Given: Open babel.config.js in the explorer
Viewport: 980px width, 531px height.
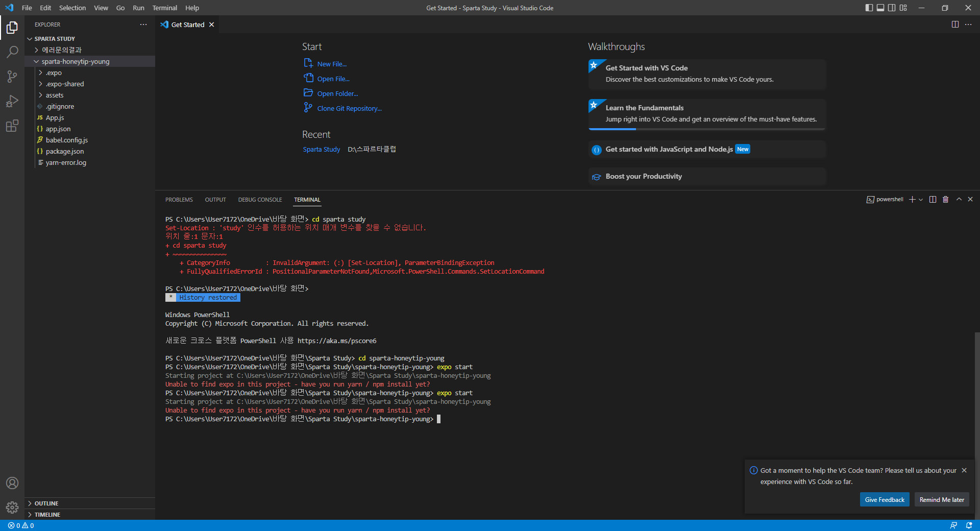Looking at the screenshot, I should [x=90, y=140].
